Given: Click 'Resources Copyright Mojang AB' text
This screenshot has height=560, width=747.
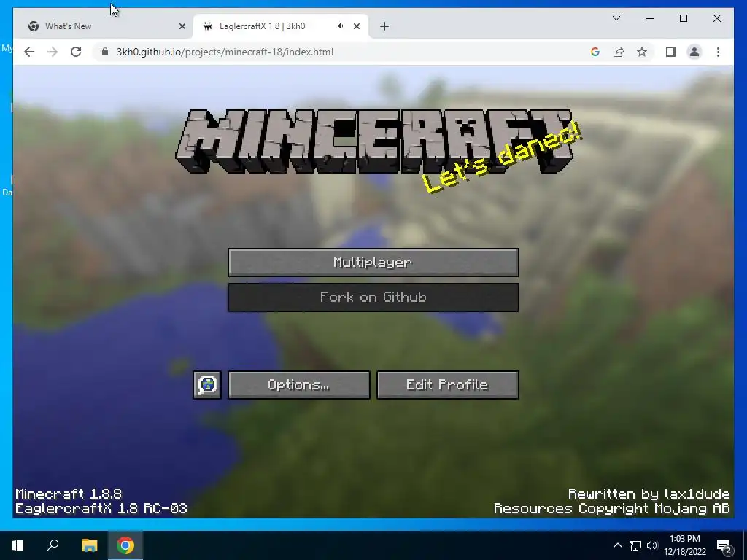Looking at the screenshot, I should point(612,508).
